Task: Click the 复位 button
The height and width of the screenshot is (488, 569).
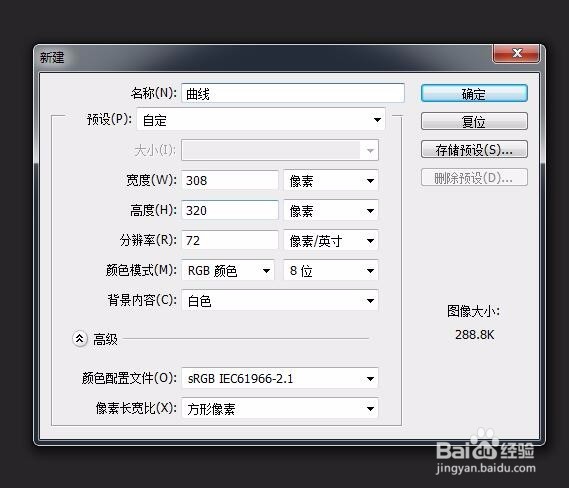Action: [x=474, y=121]
